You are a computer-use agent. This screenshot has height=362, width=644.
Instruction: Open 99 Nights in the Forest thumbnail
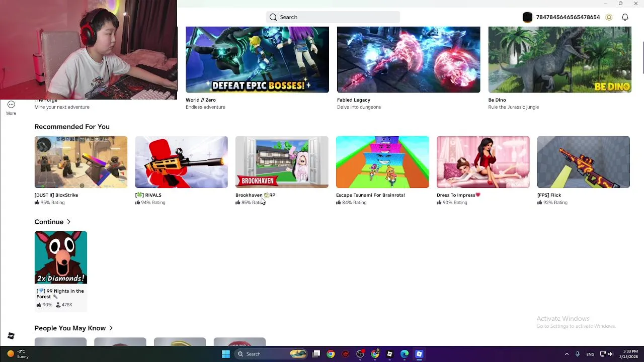tap(61, 257)
